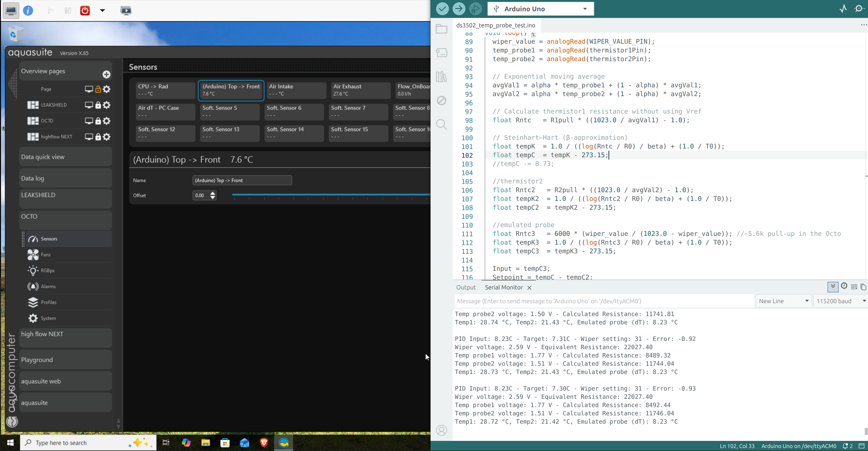Clear the serial monitor output
Image resolution: width=868 pixels, height=451 pixels.
point(854,287)
